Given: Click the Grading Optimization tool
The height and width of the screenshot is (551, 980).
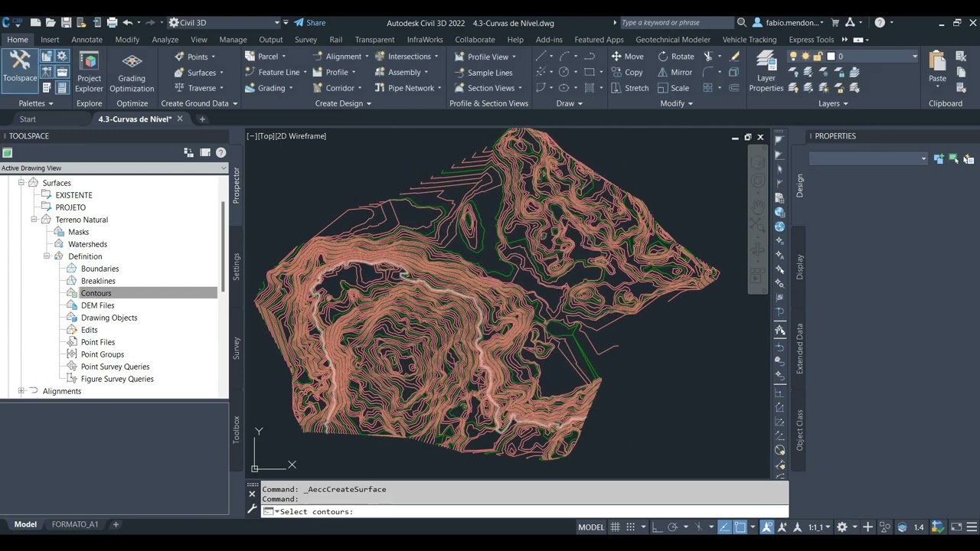Looking at the screenshot, I should [132, 72].
